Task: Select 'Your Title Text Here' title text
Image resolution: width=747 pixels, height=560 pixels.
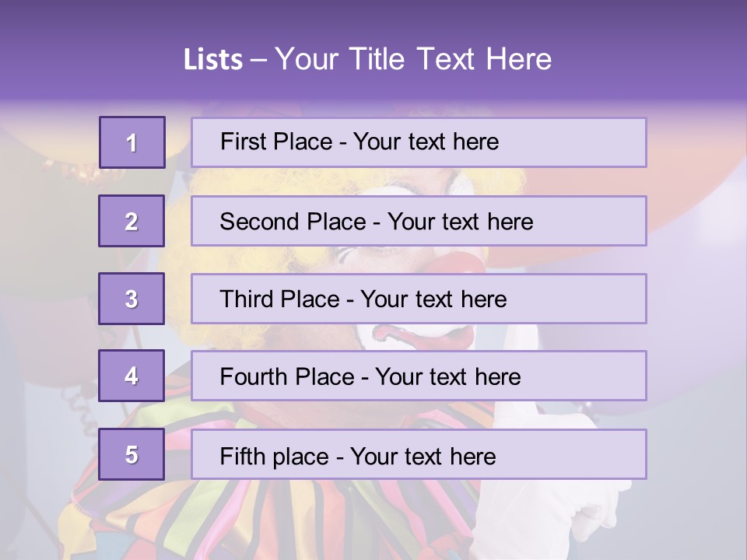Action: [x=413, y=59]
